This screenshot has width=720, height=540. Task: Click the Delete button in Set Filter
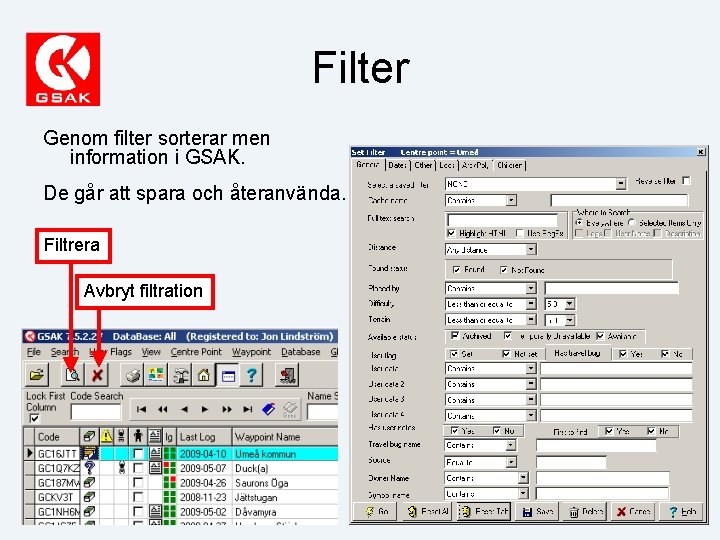586,511
